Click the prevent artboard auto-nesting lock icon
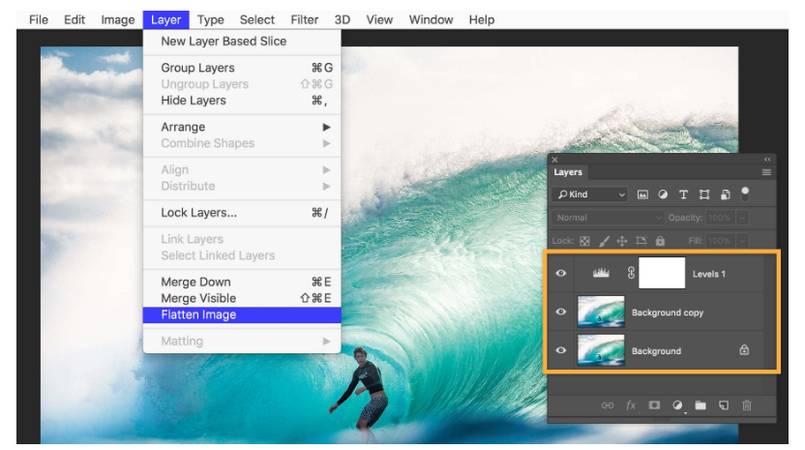Screen dimensions: 805x450 click(641, 240)
